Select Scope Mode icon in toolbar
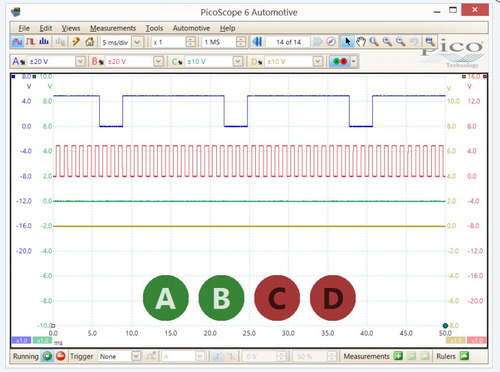 [x=17, y=42]
